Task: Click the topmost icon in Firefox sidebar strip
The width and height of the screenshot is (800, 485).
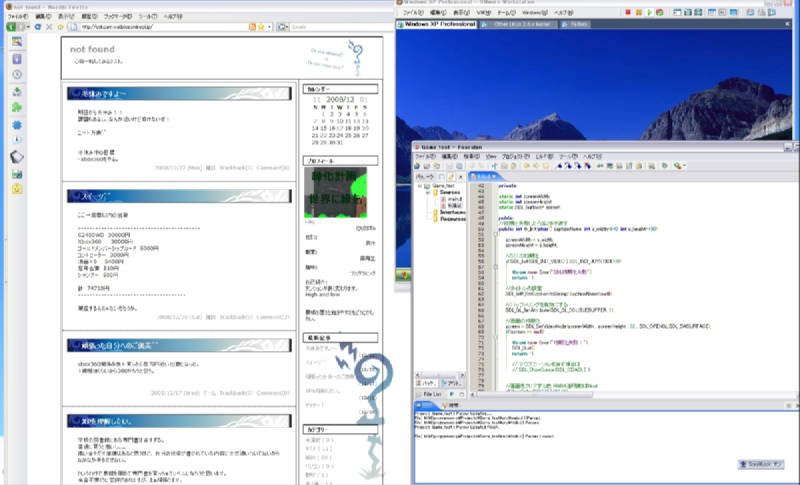Action: pyautogui.click(x=17, y=42)
